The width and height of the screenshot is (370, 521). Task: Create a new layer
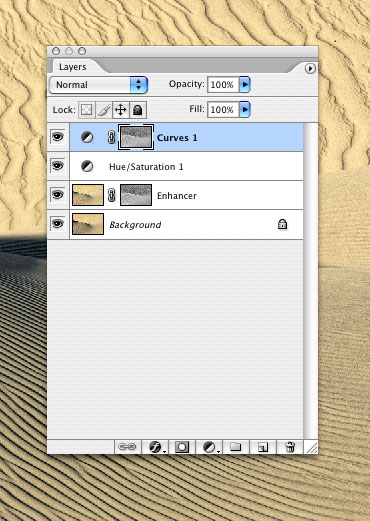point(263,447)
